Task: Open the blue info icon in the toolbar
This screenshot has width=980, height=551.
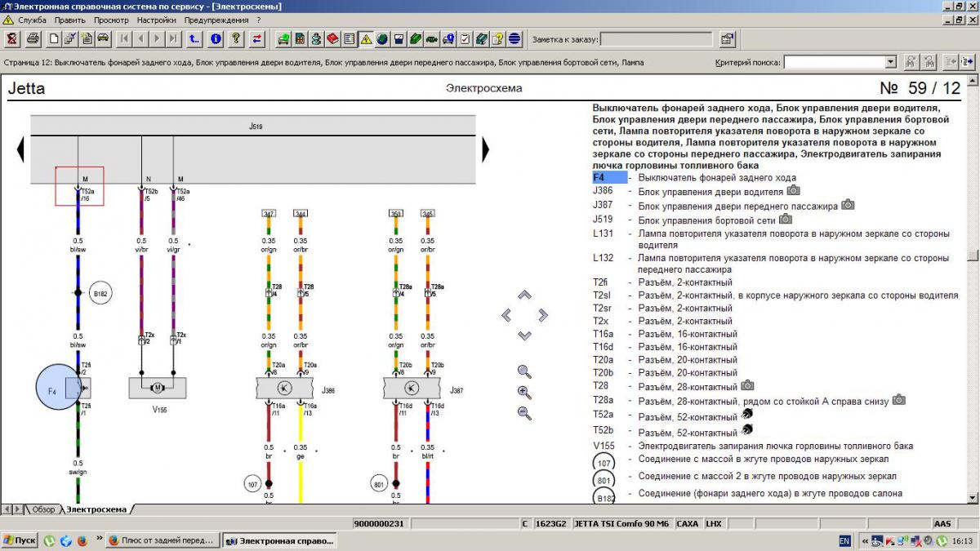Action: [x=216, y=38]
